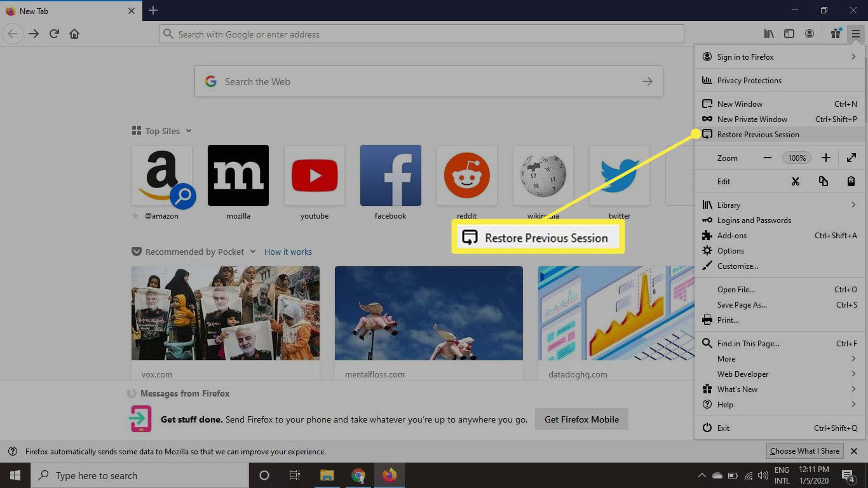The width and height of the screenshot is (868, 488).
Task: Open Options from the menu
Action: coord(780,250)
